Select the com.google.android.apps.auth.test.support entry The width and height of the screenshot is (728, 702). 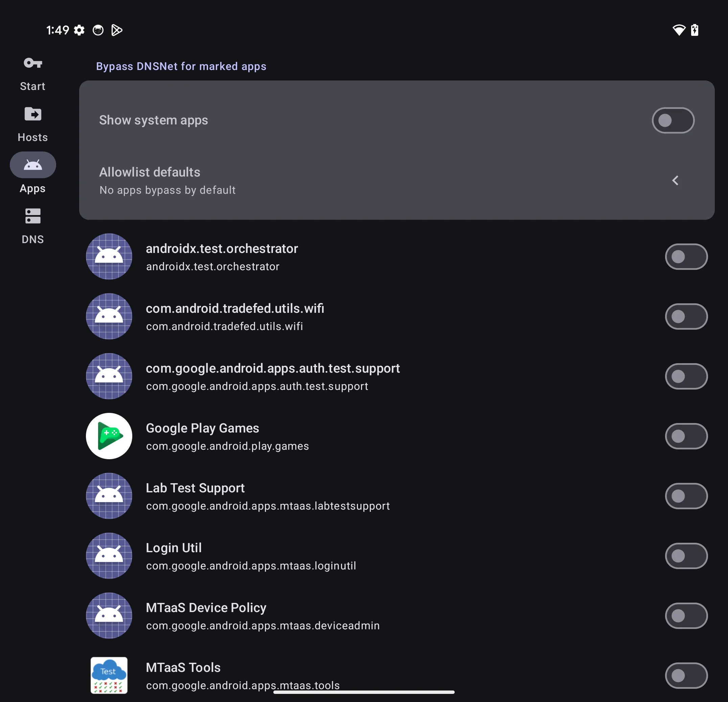tap(272, 376)
